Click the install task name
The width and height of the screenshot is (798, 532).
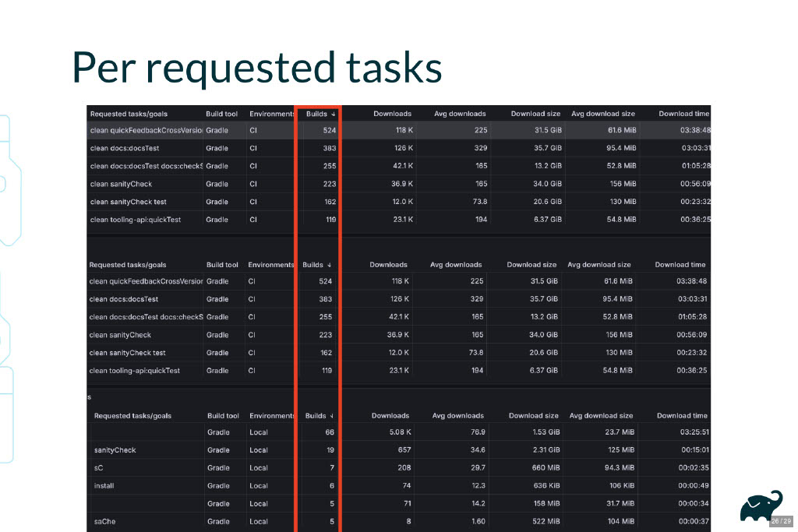click(x=104, y=486)
